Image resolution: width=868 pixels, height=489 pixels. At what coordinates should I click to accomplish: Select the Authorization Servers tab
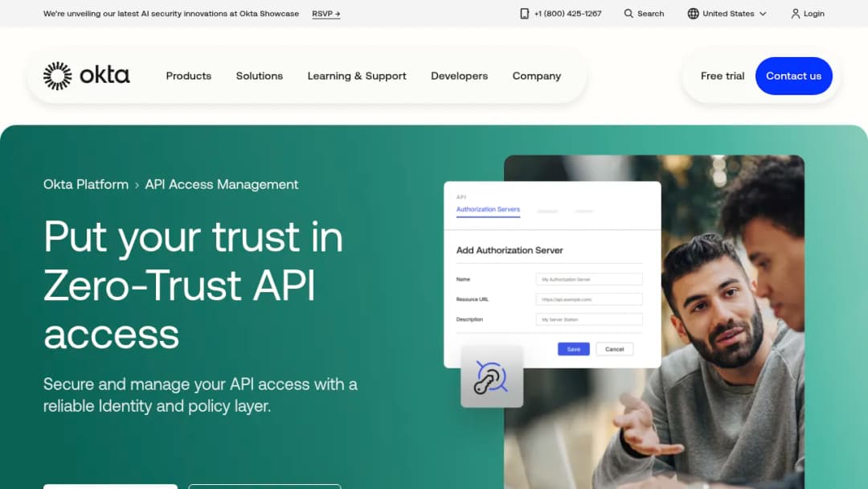489,209
